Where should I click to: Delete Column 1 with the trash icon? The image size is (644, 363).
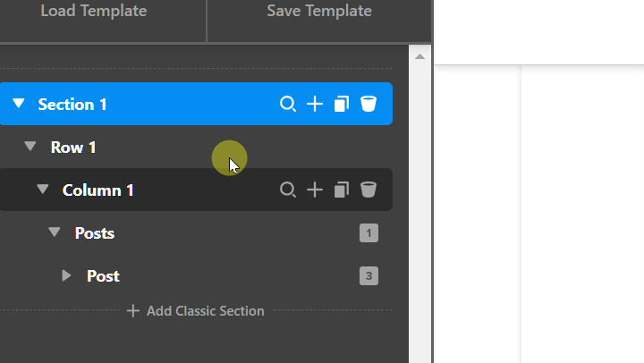[368, 190]
